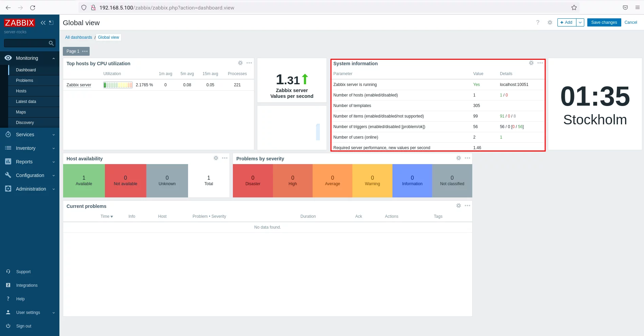Open the Zabbix server host link
The image size is (644, 336).
point(79,85)
